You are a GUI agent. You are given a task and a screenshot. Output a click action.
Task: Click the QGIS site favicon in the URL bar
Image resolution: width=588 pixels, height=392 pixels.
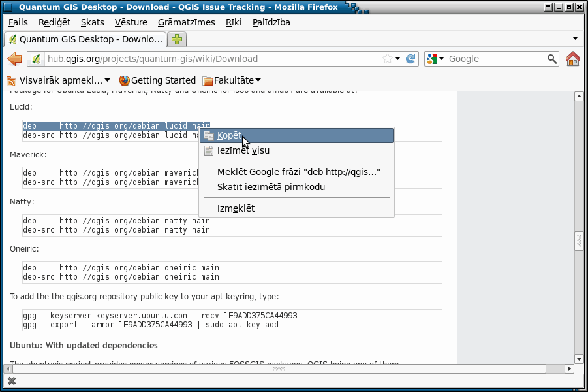[36, 59]
